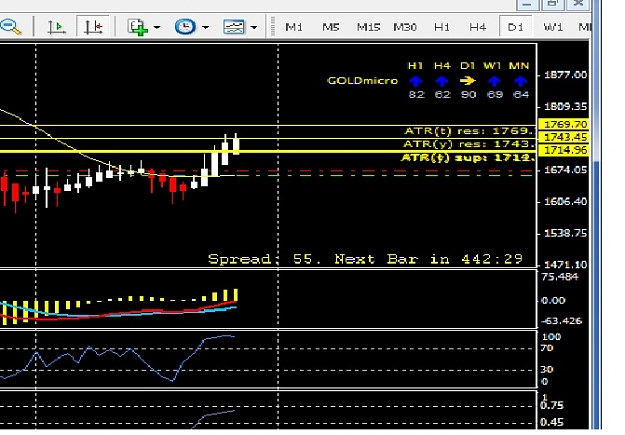Expand the indicators dropdown arrow

(x=157, y=28)
